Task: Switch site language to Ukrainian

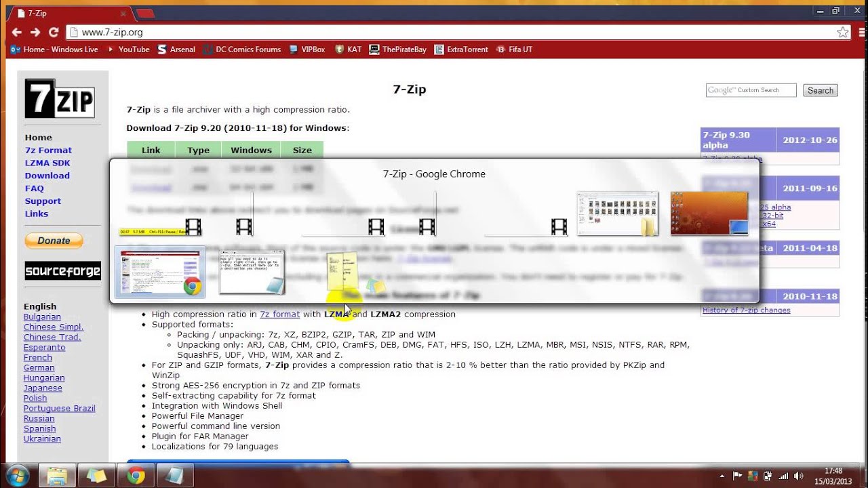Action: 42,439
